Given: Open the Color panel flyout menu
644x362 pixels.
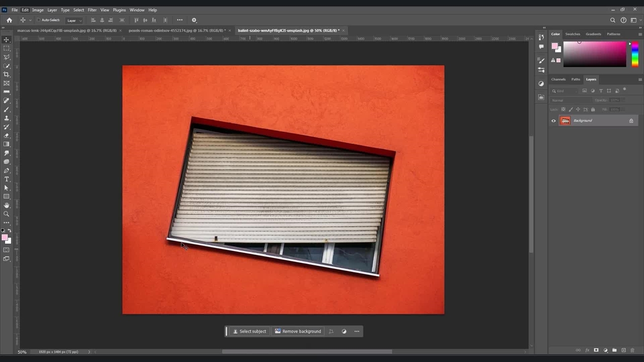Looking at the screenshot, I should (640, 34).
